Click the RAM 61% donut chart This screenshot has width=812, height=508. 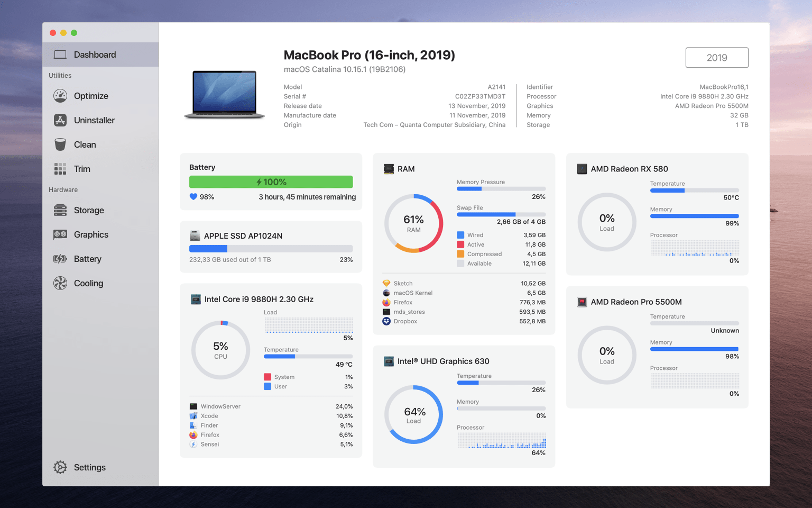click(x=414, y=223)
